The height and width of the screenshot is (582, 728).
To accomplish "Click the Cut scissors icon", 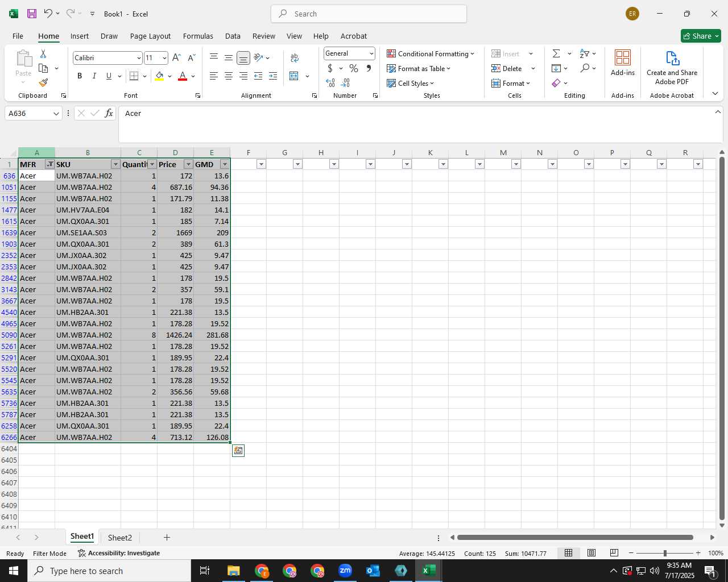I will tap(43, 53).
